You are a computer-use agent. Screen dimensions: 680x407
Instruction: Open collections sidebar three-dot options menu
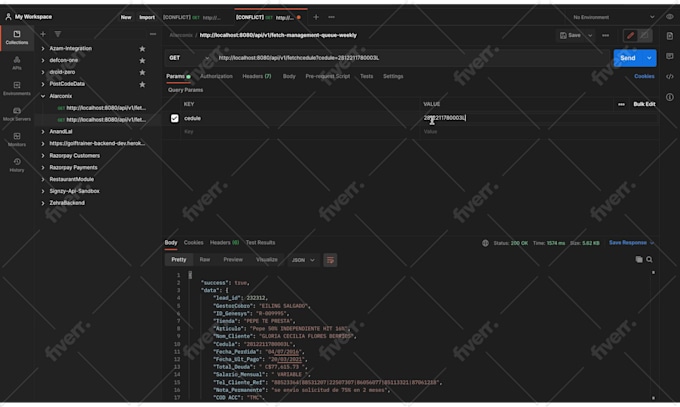153,34
